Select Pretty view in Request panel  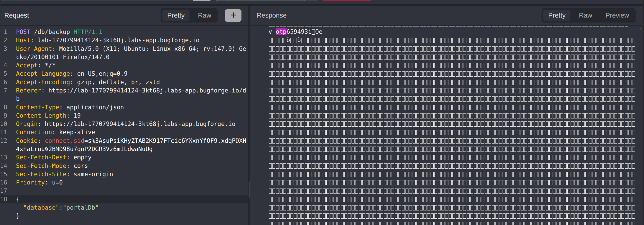(176, 15)
